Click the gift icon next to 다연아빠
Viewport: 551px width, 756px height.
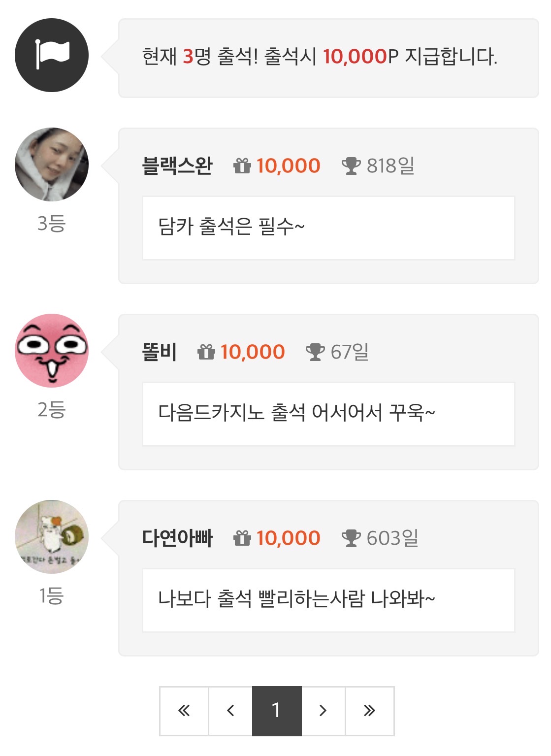pyautogui.click(x=242, y=538)
